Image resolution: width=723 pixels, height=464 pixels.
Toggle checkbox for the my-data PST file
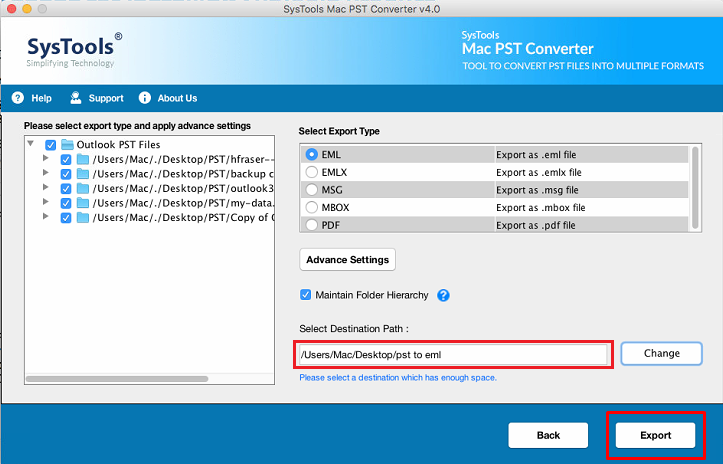(x=66, y=203)
